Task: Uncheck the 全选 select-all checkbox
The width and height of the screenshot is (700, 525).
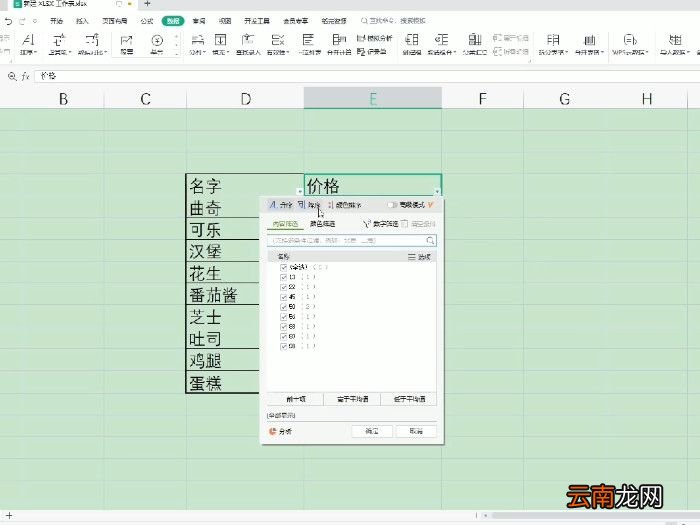Action: pyautogui.click(x=283, y=267)
